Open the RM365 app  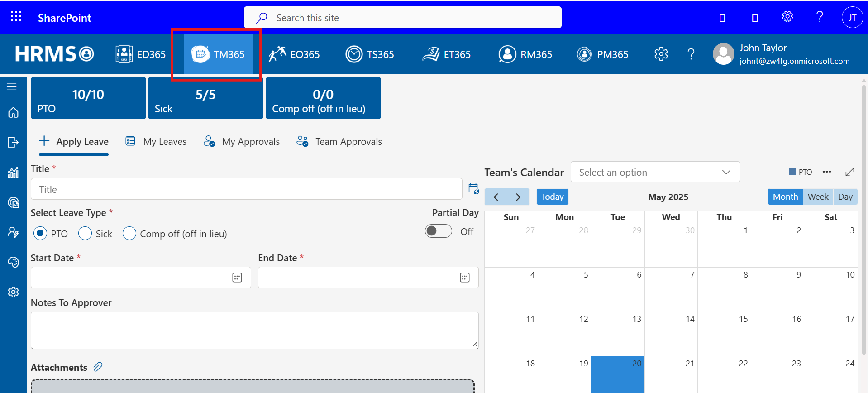525,54
